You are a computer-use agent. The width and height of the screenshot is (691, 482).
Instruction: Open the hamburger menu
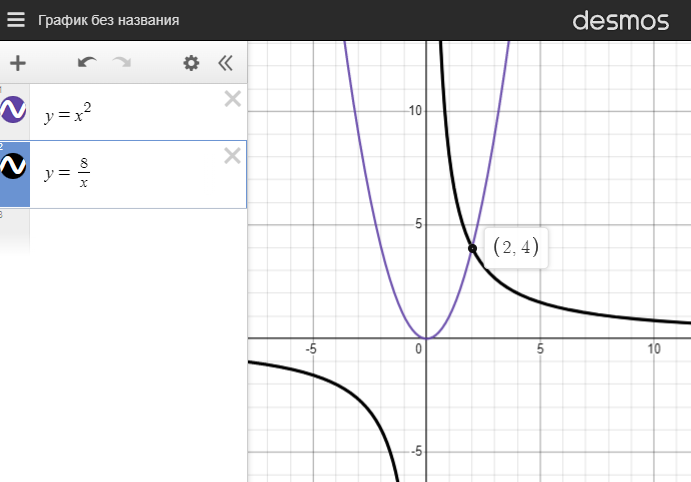[16, 20]
